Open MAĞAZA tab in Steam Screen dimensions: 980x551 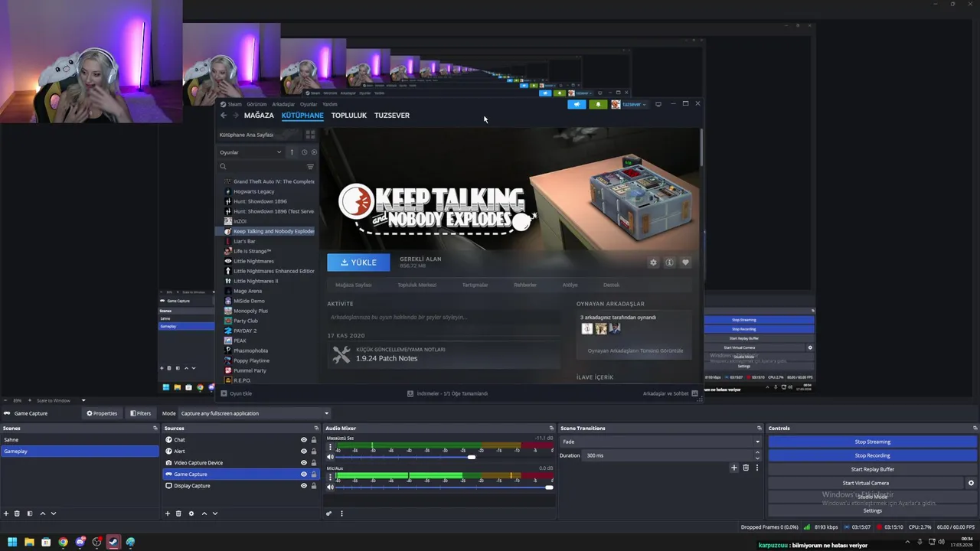259,116
